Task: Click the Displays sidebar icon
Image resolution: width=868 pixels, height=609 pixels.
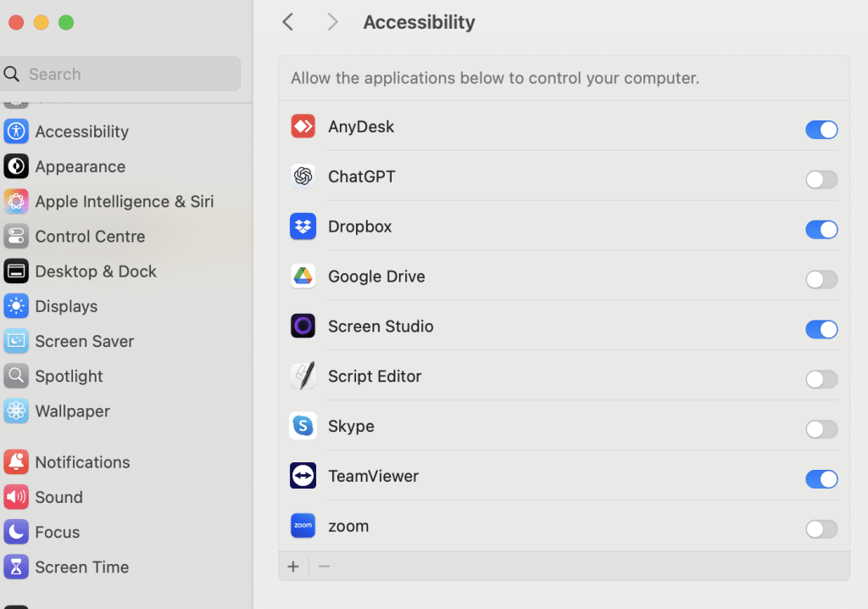Action: (x=16, y=306)
